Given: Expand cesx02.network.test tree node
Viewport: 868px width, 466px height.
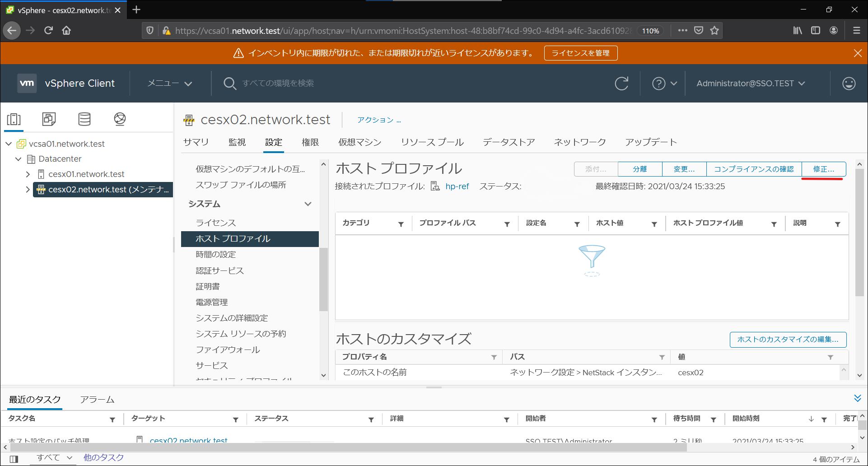Looking at the screenshot, I should click(28, 189).
